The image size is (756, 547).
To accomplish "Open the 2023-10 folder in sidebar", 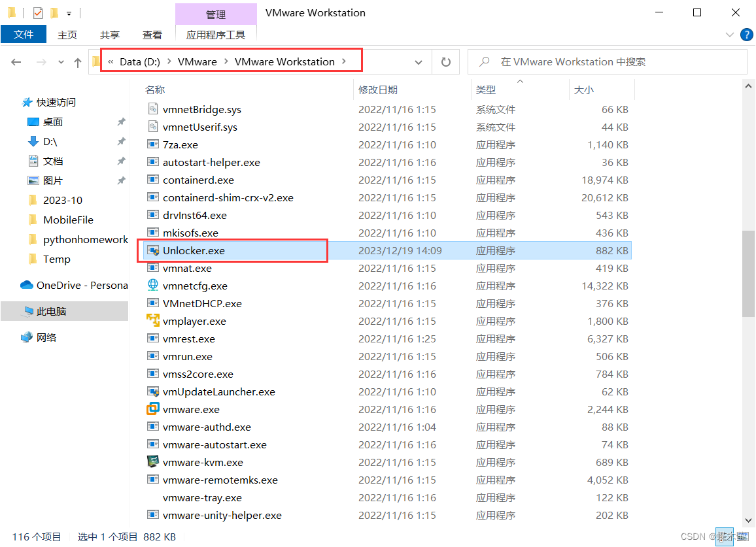I will pos(63,200).
